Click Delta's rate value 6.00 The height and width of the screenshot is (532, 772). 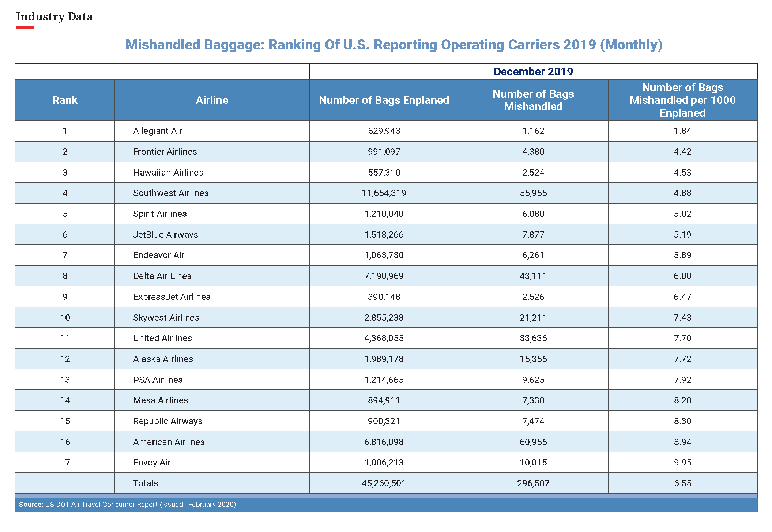(682, 276)
